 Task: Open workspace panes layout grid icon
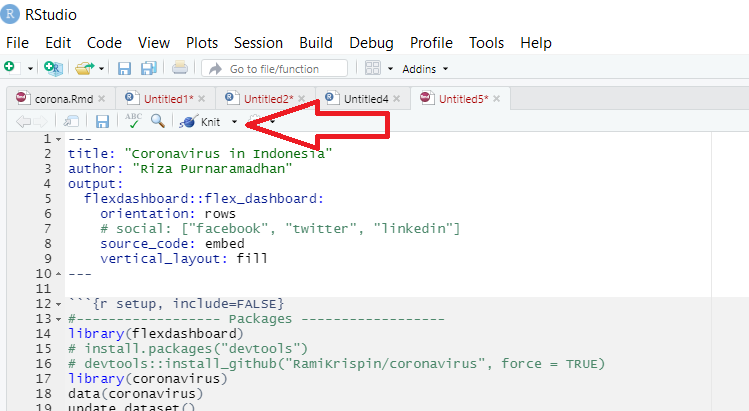pyautogui.click(x=373, y=68)
